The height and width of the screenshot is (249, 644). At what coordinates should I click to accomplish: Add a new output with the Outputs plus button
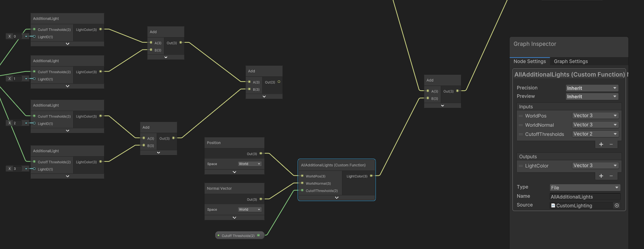coord(601,176)
